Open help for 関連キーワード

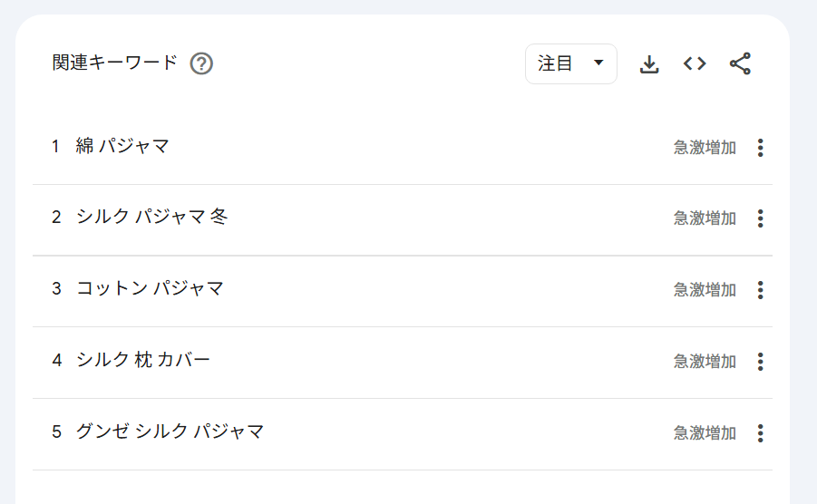tap(201, 64)
